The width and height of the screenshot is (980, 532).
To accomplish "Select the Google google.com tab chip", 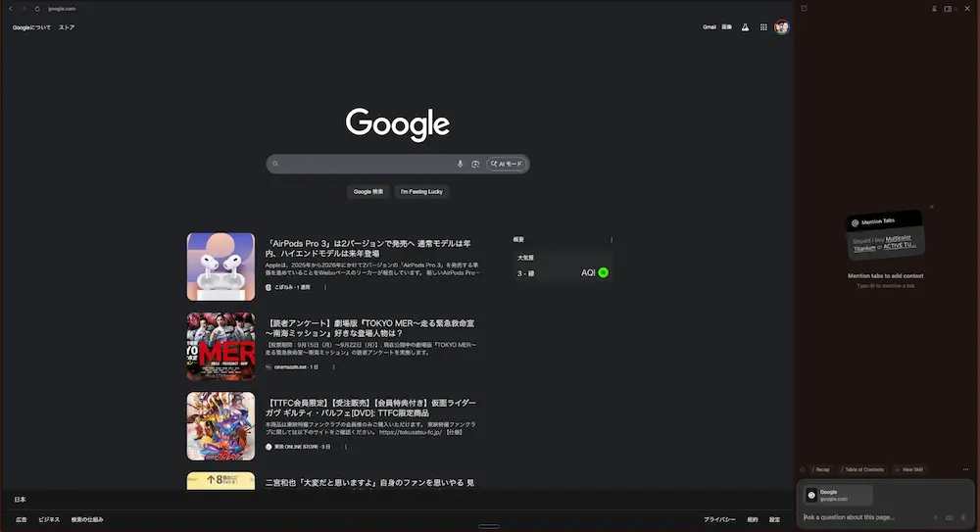I will pyautogui.click(x=838, y=495).
